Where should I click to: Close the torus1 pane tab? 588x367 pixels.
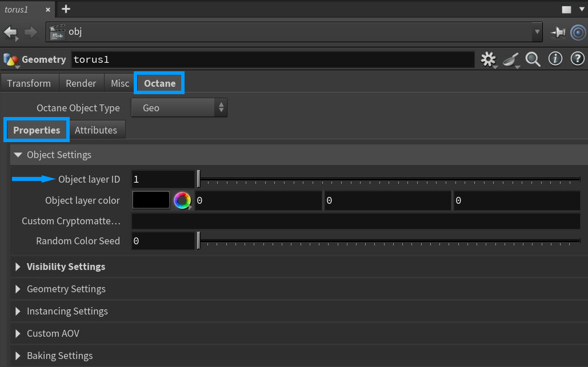point(47,9)
